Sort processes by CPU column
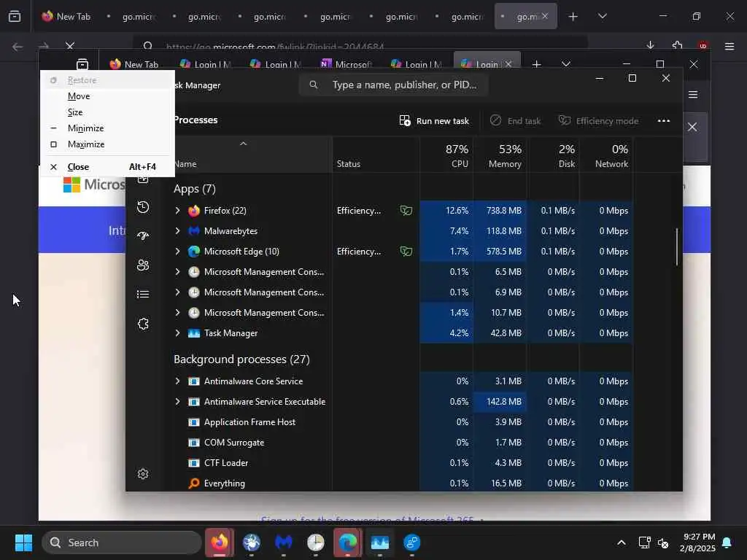The height and width of the screenshot is (560, 747). 446,155
